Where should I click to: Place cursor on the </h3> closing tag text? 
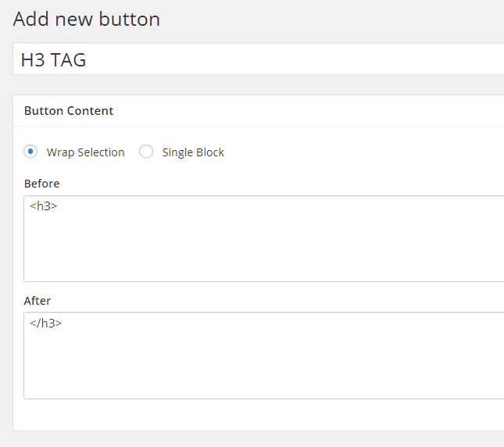point(46,323)
